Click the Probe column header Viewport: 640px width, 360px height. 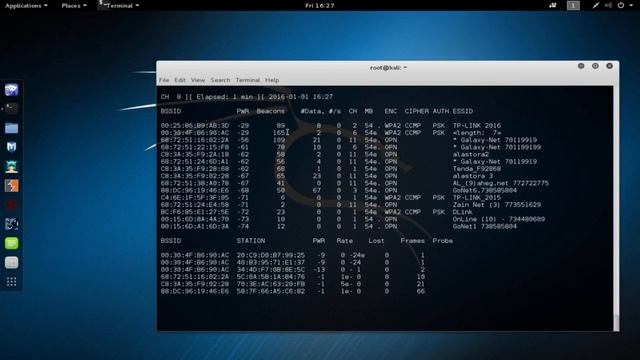pos(442,241)
